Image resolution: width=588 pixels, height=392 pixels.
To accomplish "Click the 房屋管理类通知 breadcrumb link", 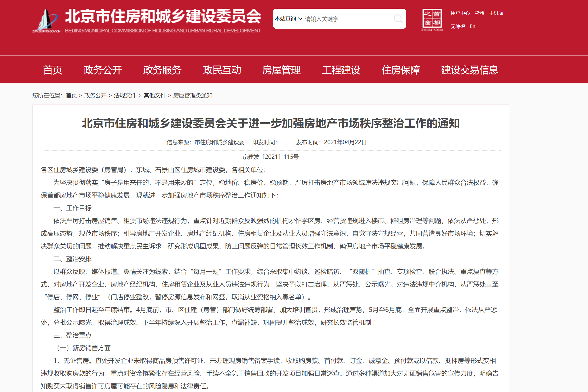I will point(193,95).
